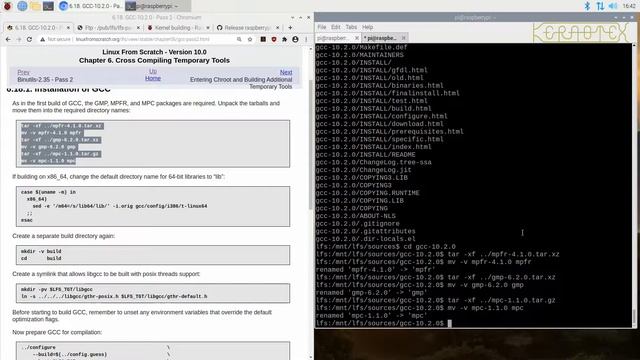
Task: Switch to the 'Kernel building' browser tab
Action: tap(178, 27)
